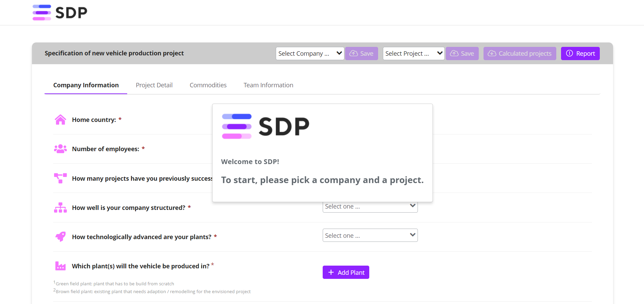Screen dimensions: 644x304
Task: Click the Green field plant footnote text
Action: click(x=115, y=284)
